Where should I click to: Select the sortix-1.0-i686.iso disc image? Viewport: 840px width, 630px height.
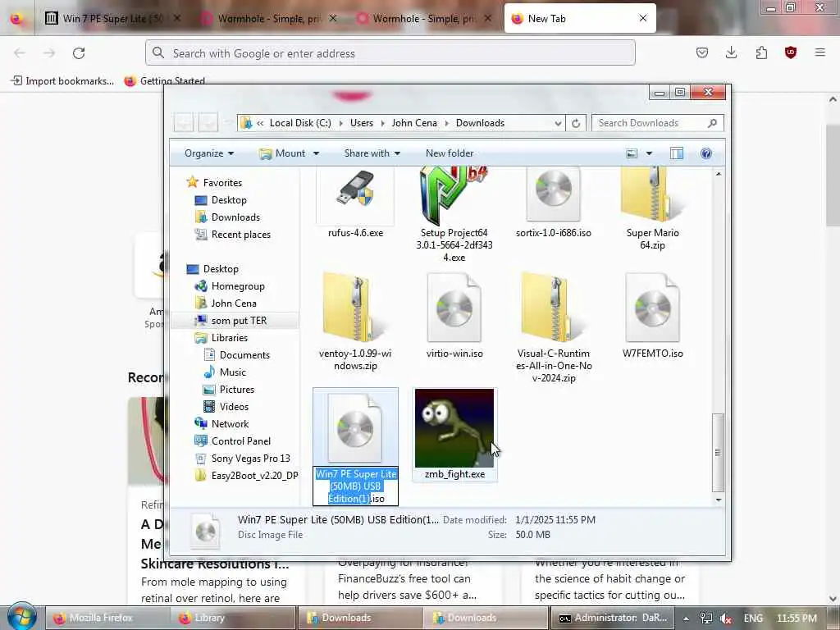pyautogui.click(x=554, y=193)
